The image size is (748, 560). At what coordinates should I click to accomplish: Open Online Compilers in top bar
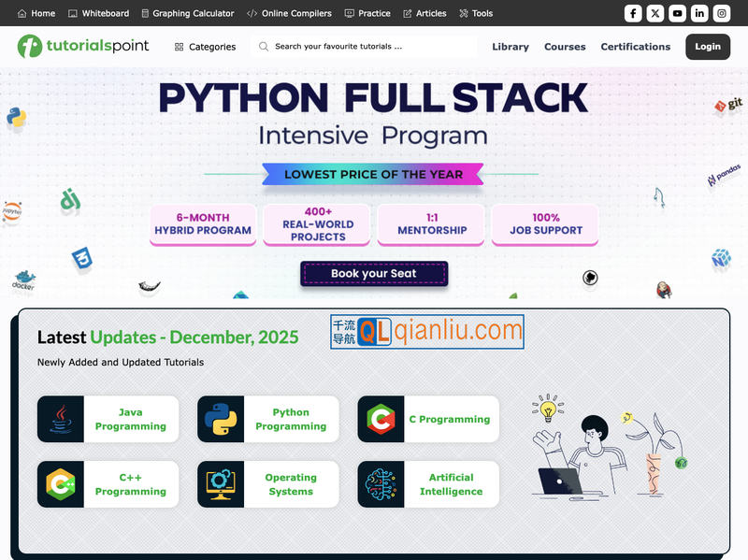pyautogui.click(x=288, y=14)
